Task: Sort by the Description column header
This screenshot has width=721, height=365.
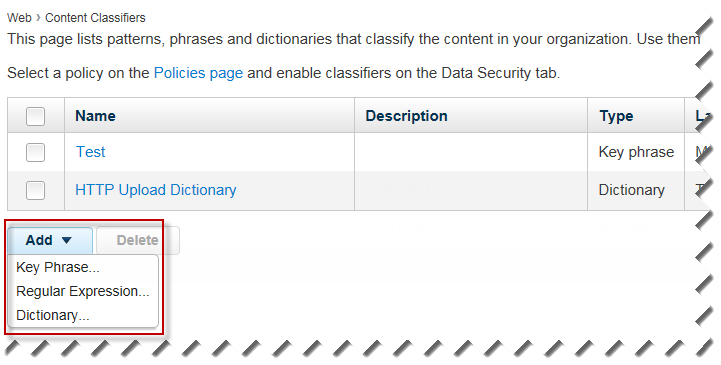Action: 406,116
